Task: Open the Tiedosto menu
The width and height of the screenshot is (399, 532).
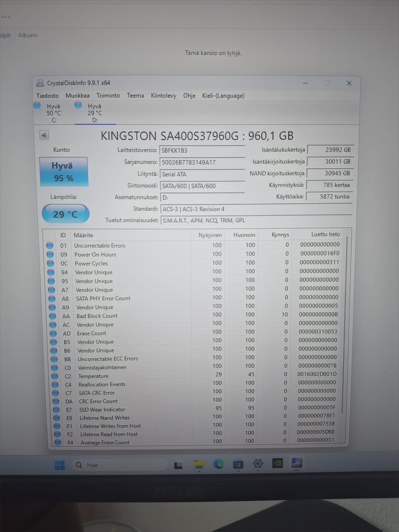Action: 47,96
